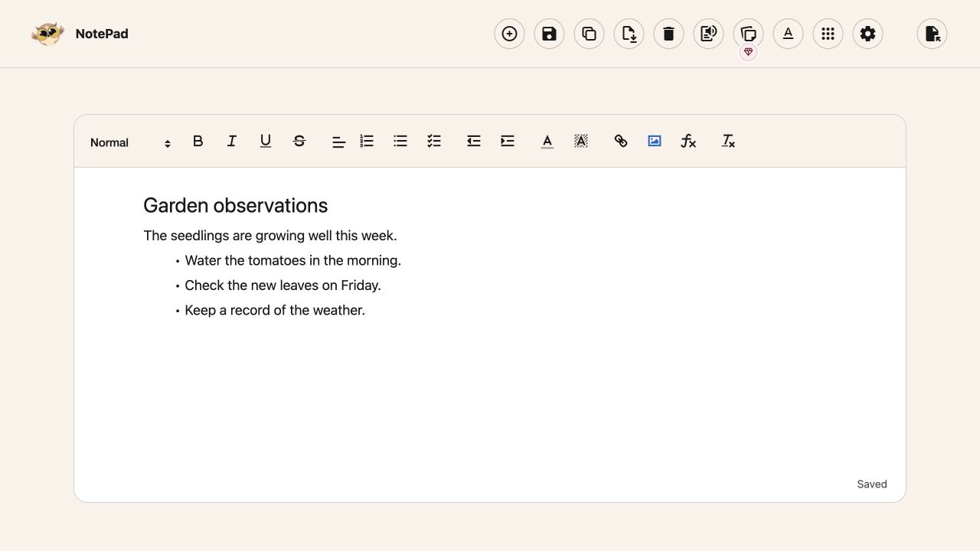
Task: Click the bullet 'Water the tomatoes in the morning.'
Action: tap(292, 261)
